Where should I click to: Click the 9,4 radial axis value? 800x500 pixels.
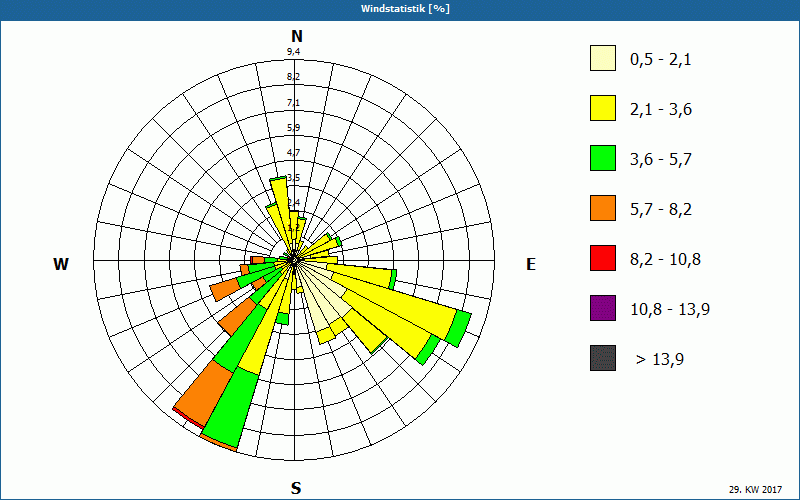click(293, 52)
